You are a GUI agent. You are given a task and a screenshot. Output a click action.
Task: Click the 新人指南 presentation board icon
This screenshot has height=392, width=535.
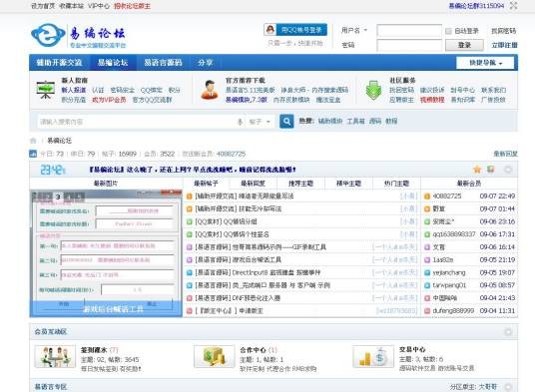[46, 90]
